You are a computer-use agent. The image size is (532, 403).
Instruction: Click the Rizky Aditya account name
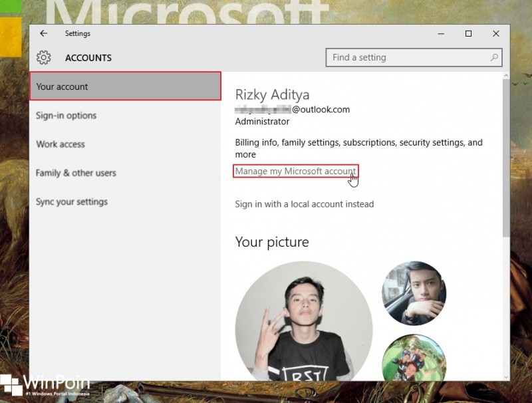click(272, 94)
